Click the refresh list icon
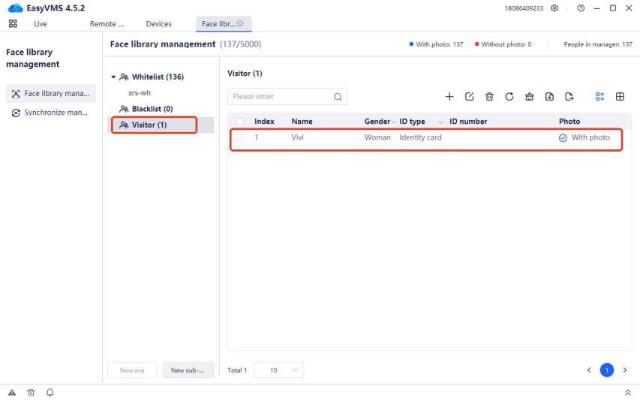 [509, 97]
